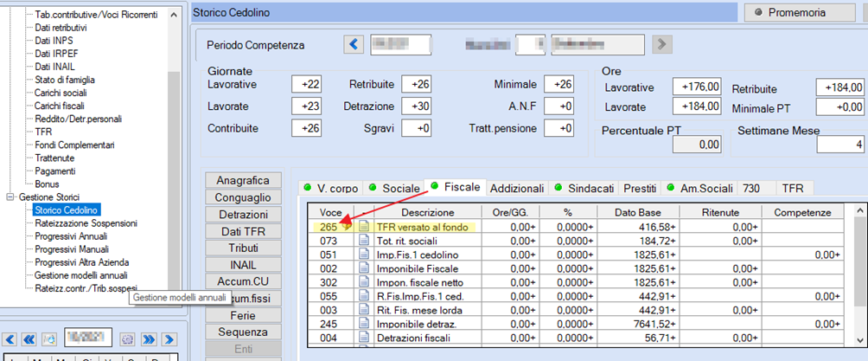Open Rateizzazione Sospensioni tree entry
868x361 pixels.
86,223
